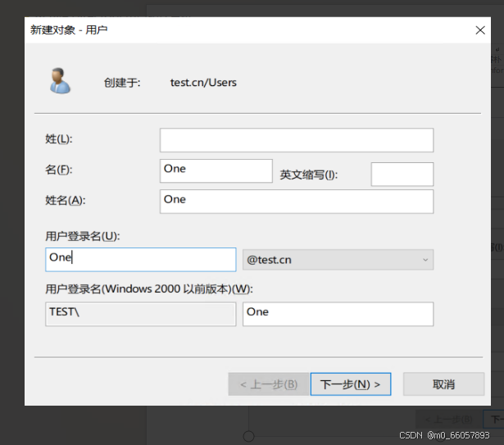
Task: Click the test.cn/Users location text
Action: pos(203,83)
